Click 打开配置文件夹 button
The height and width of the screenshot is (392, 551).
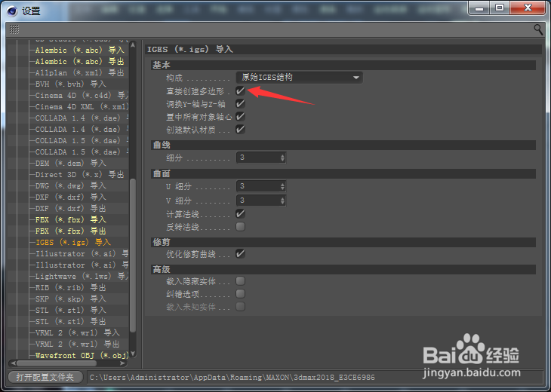point(45,377)
